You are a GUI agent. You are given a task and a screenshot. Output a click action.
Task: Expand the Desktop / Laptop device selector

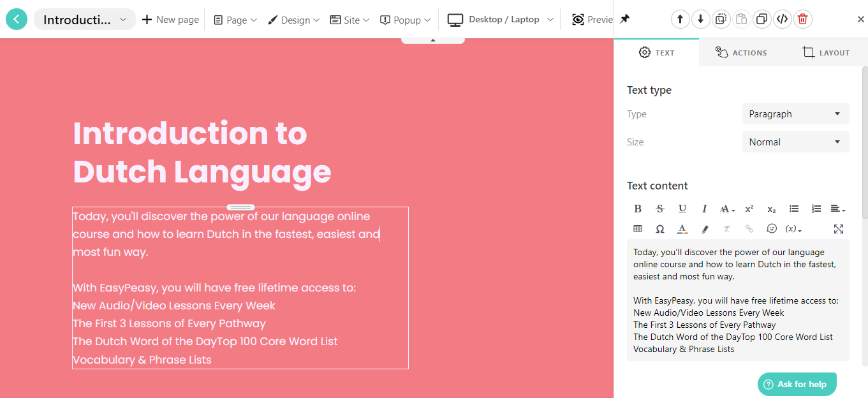pyautogui.click(x=501, y=19)
